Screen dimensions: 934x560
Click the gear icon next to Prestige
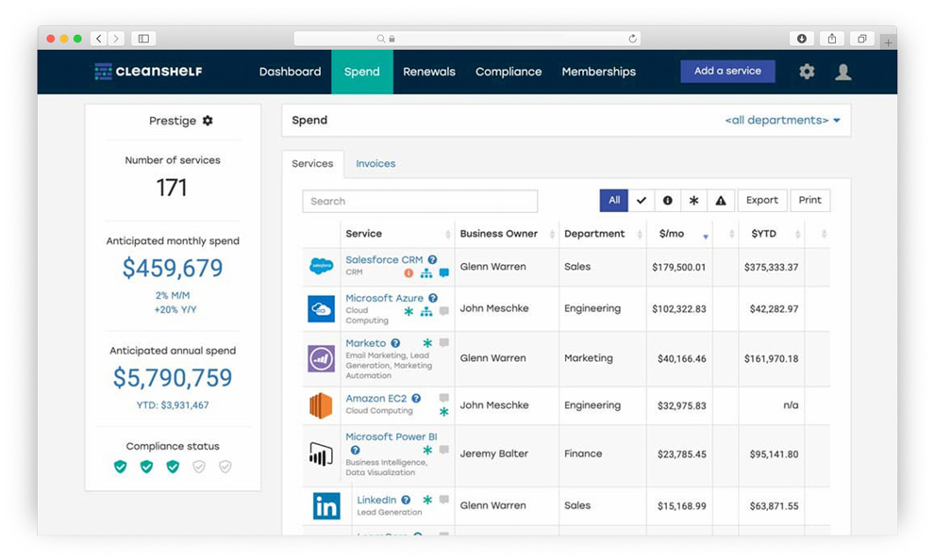click(x=208, y=121)
